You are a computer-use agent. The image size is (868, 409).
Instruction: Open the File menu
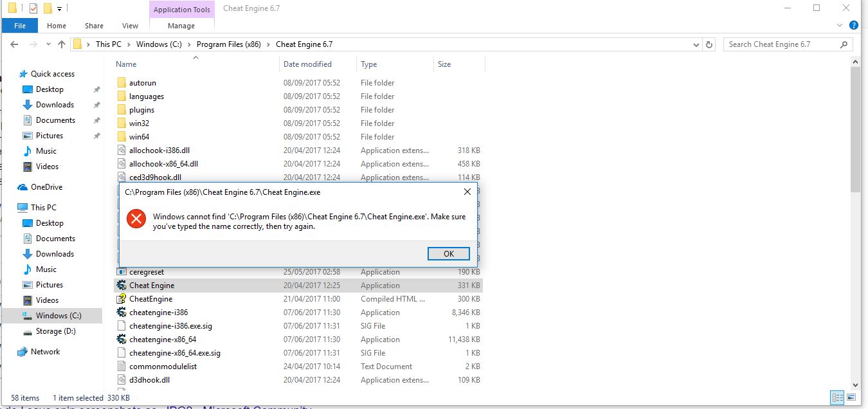pos(20,26)
